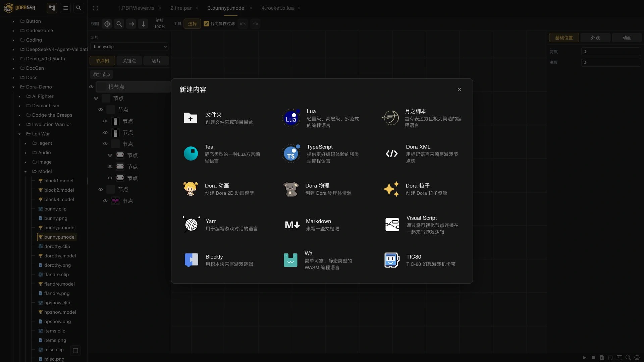Expand the Button folder
The image size is (644, 362).
point(13,21)
